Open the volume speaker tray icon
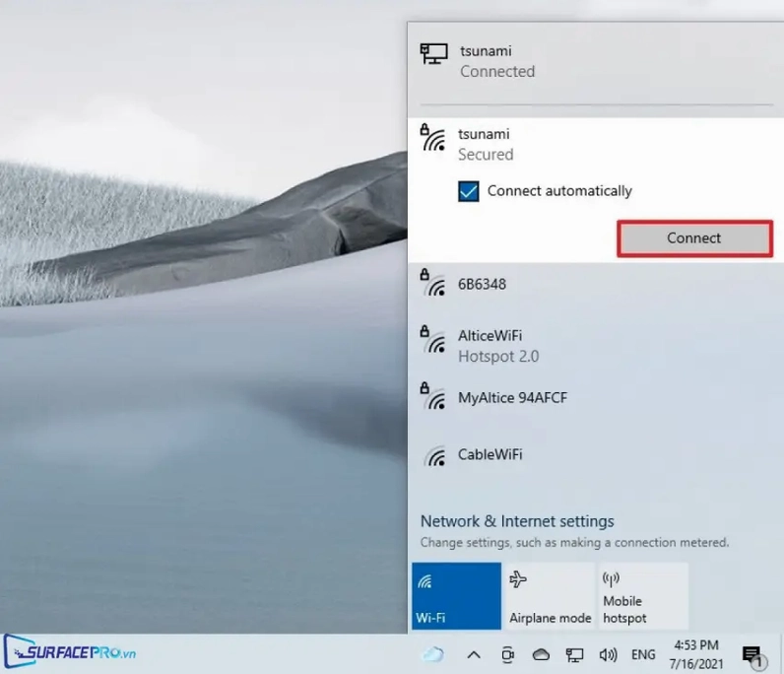Screen dimensions: 784x674 (608, 654)
